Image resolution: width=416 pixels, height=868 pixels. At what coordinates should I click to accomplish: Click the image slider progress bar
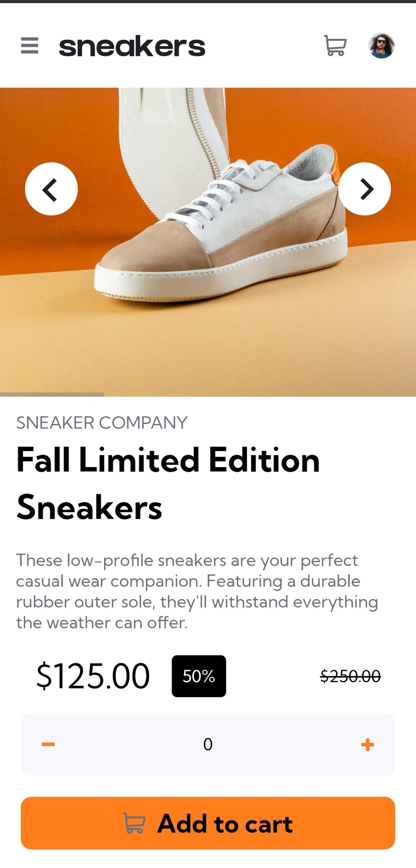pyautogui.click(x=52, y=394)
